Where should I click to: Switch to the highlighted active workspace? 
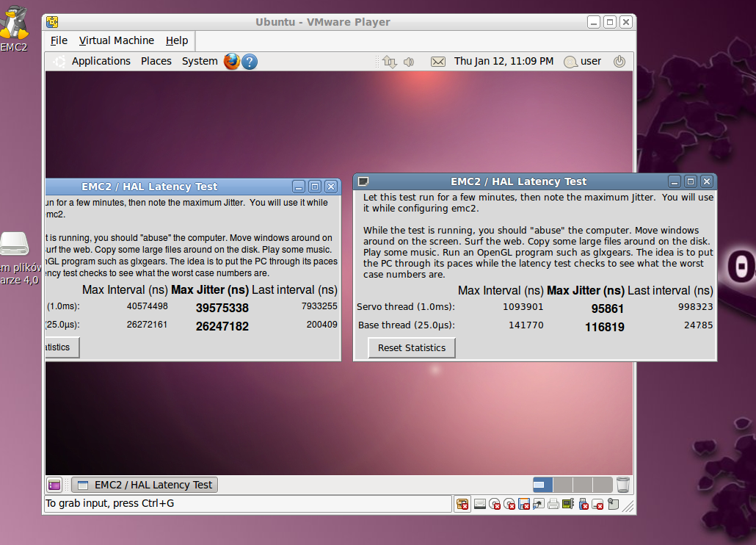pos(543,485)
